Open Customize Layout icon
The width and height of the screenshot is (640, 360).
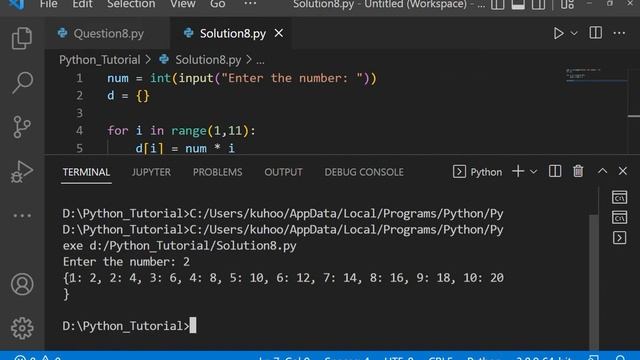(x=567, y=4)
